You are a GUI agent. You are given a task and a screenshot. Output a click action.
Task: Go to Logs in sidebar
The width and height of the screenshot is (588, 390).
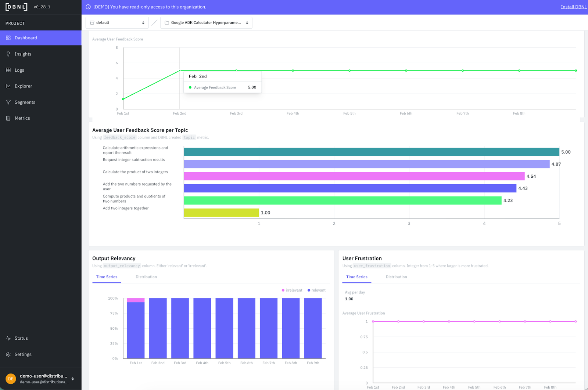(40, 70)
